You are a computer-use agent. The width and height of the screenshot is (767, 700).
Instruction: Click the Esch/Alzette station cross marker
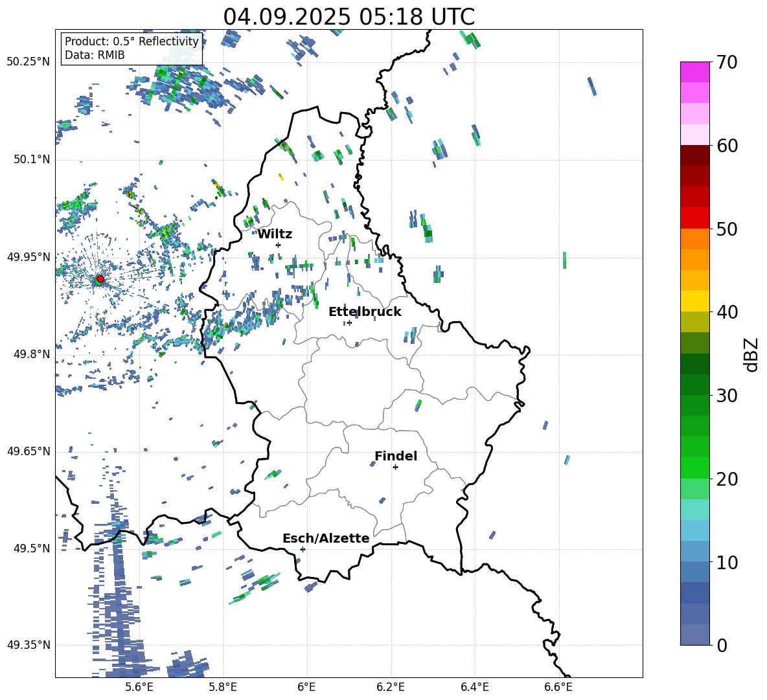pyautogui.click(x=303, y=549)
